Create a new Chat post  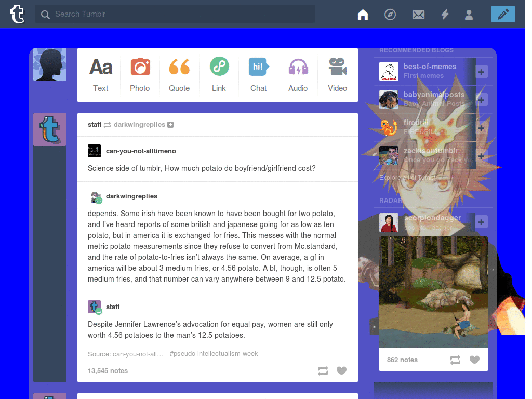click(x=259, y=75)
